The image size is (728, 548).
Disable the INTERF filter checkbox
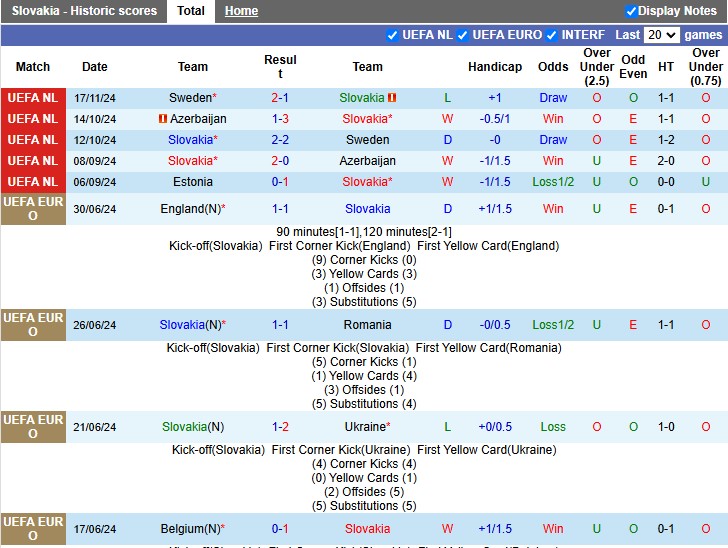coord(551,35)
